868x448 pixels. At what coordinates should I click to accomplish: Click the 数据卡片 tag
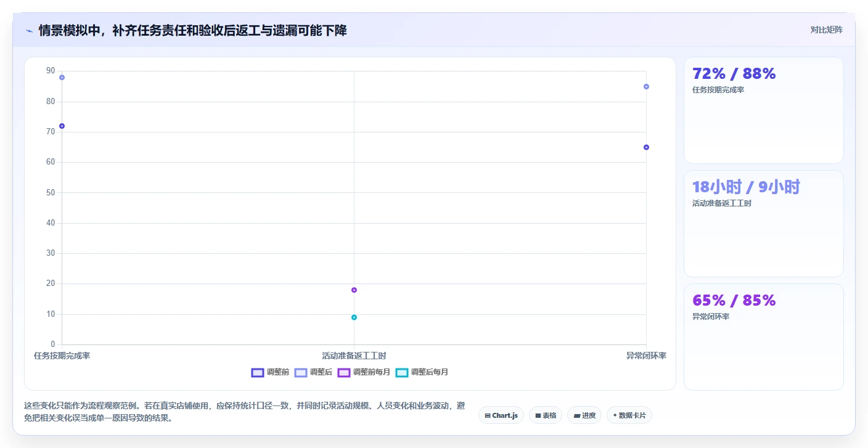(629, 415)
